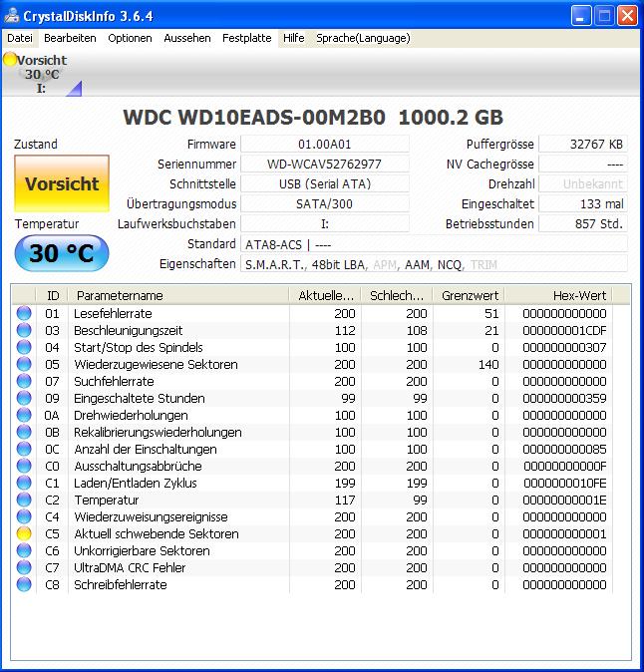Click the status icon for Start/Stop des Spindels

24,347
